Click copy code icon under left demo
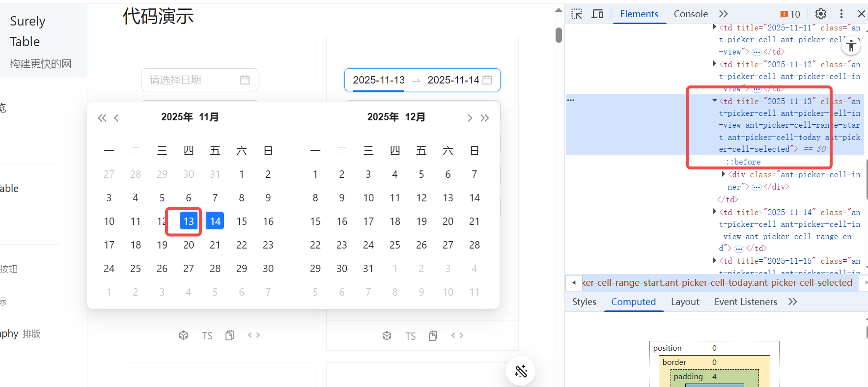Screen dimensions: 868x387 pos(229,335)
